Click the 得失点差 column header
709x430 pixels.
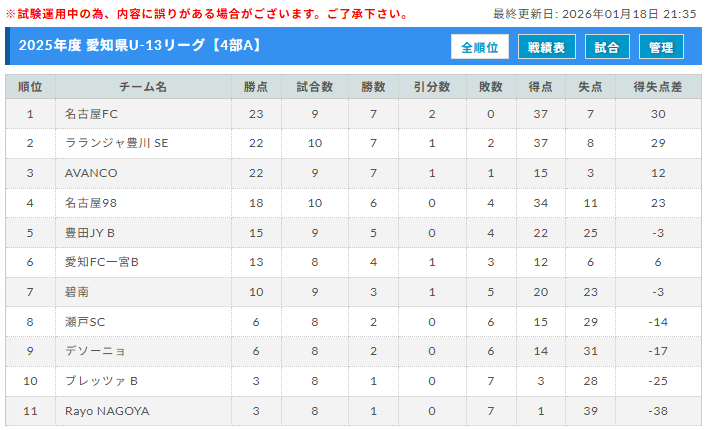click(x=657, y=87)
